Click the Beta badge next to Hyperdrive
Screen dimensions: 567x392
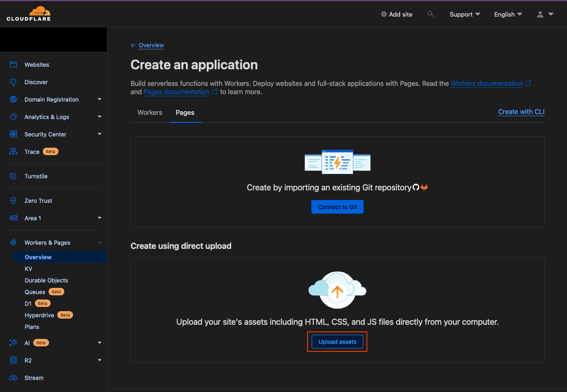(65, 315)
